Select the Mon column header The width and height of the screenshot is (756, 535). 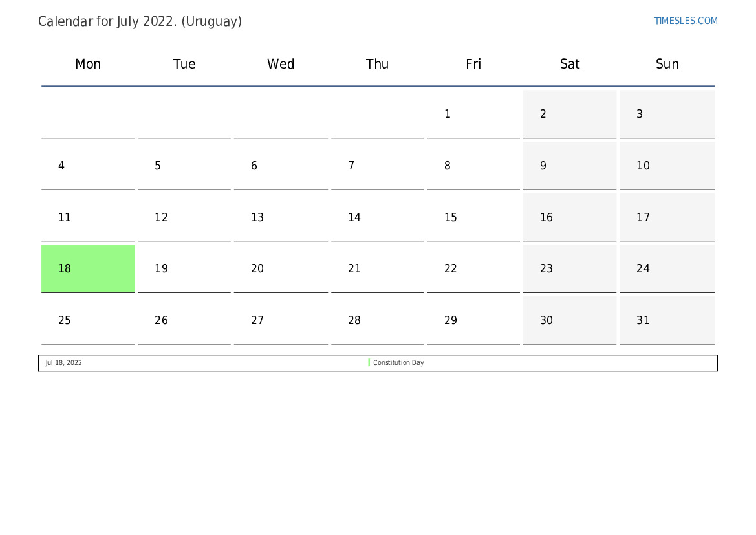[88, 63]
